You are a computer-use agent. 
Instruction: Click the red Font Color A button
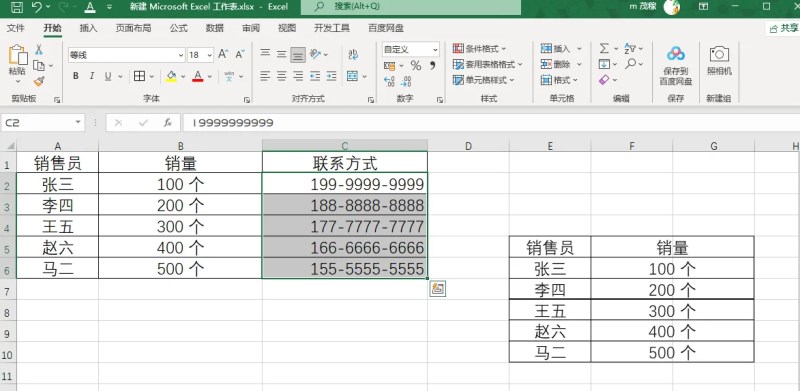[198, 76]
